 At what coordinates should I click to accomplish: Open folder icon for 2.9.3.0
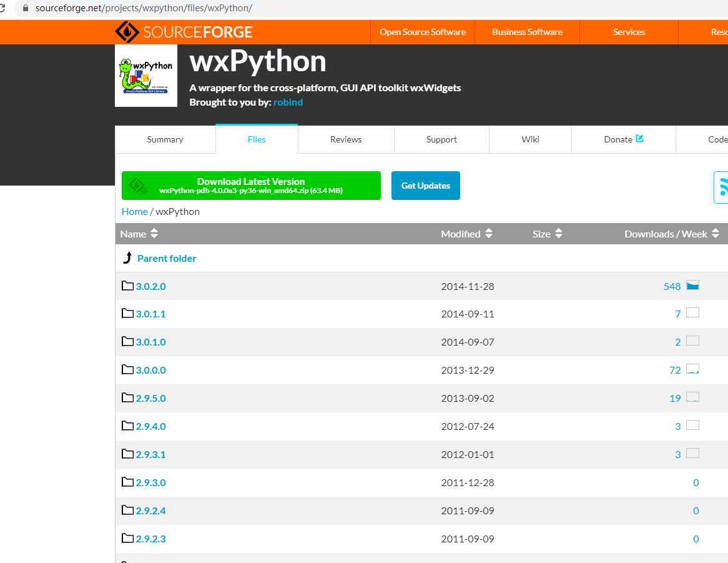(127, 482)
